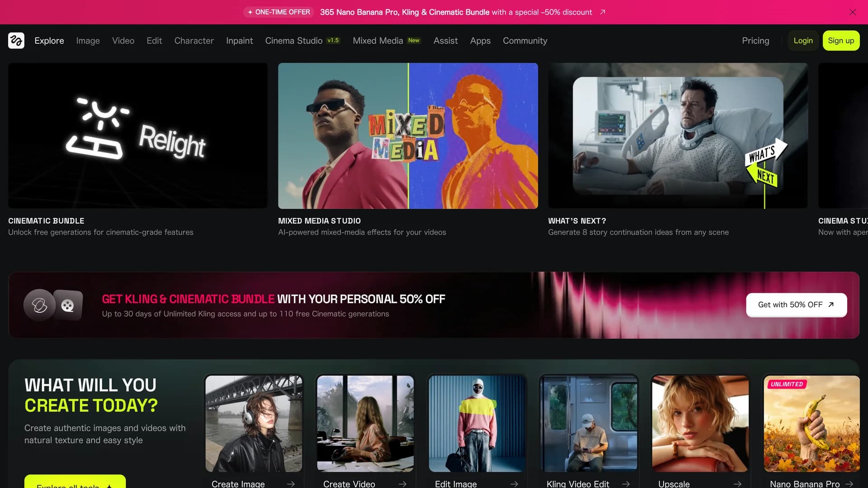Click the Get with 50% OFF button
This screenshot has height=488, width=868.
pyautogui.click(x=796, y=305)
